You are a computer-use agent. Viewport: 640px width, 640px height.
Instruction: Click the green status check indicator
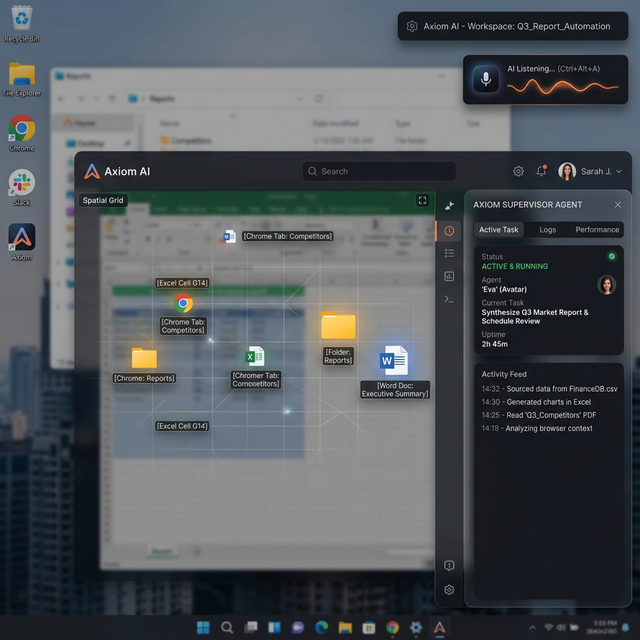tap(611, 256)
